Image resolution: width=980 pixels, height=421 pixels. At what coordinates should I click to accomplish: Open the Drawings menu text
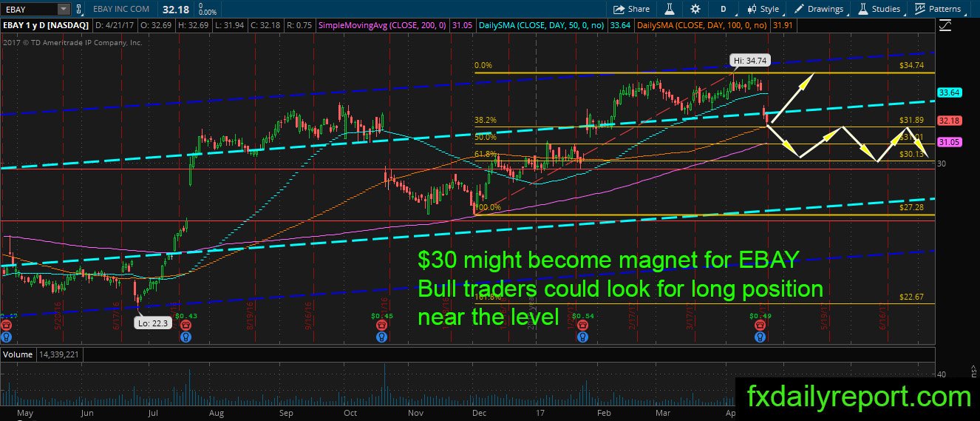click(x=826, y=9)
